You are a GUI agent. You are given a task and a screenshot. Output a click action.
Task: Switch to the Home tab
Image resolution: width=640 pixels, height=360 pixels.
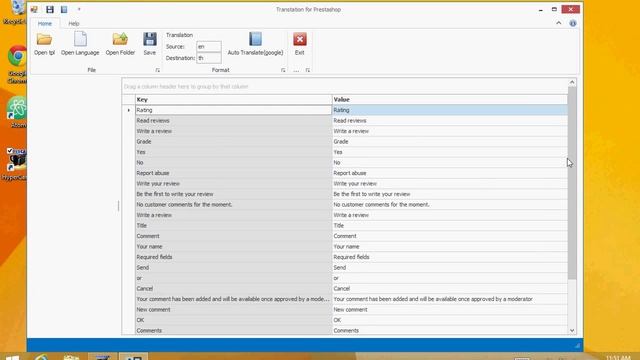45,24
